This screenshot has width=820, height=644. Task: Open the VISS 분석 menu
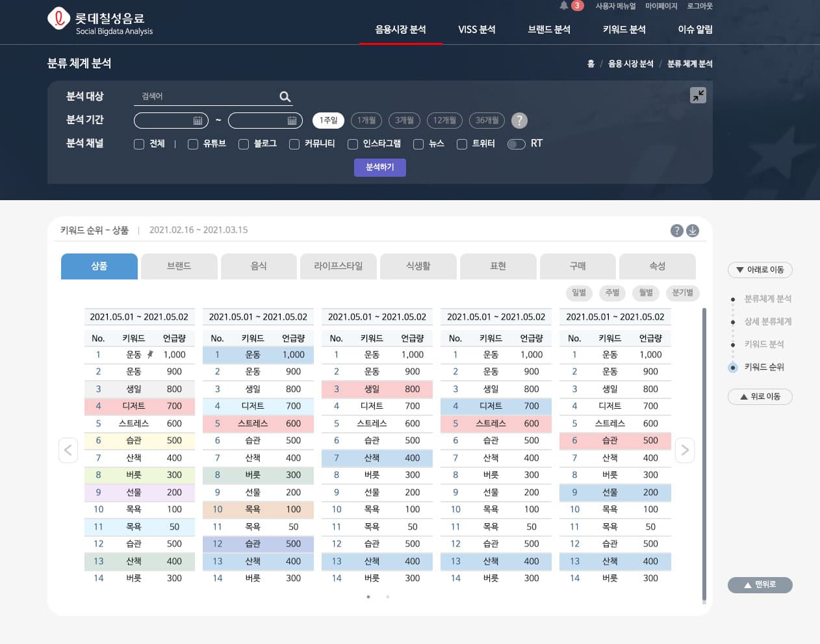476,30
